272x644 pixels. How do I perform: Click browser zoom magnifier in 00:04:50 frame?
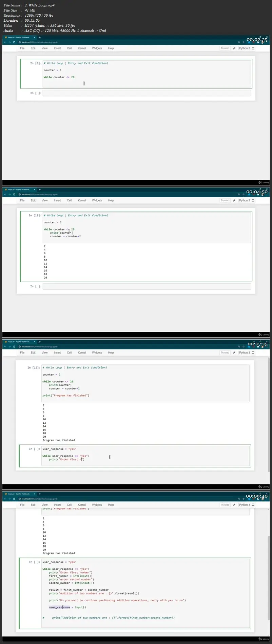[x=239, y=195]
